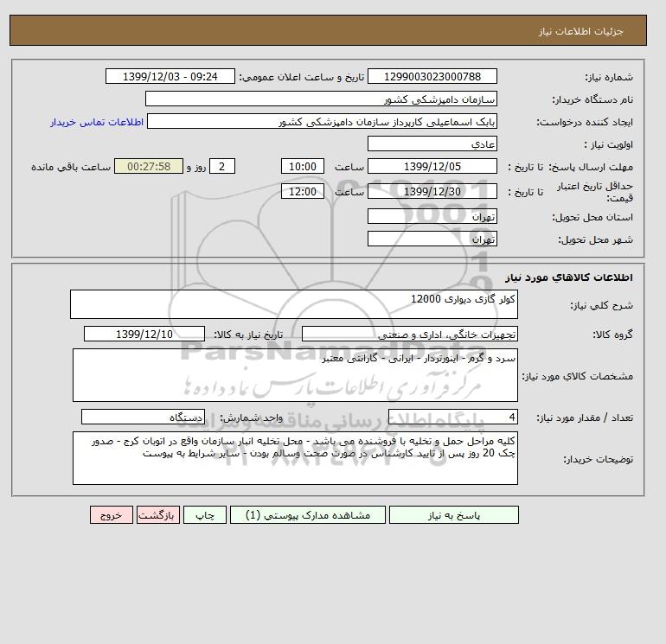Select the شماره نیاز field 1299003023000788
The width and height of the screenshot is (666, 644).
(x=432, y=76)
